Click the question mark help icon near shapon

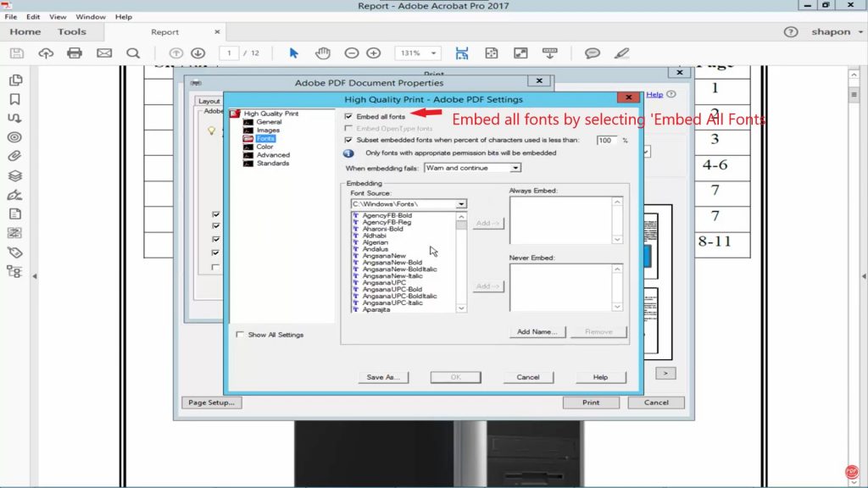coord(791,32)
